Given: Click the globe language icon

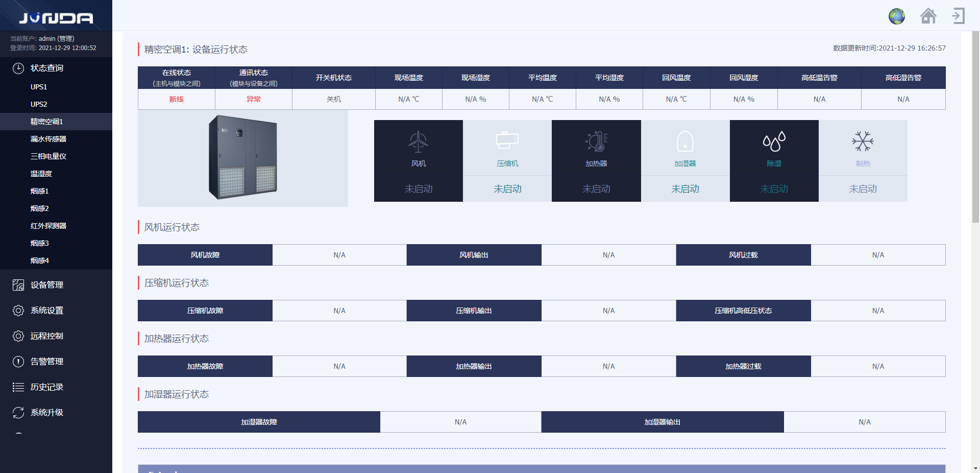Looking at the screenshot, I should 896,16.
